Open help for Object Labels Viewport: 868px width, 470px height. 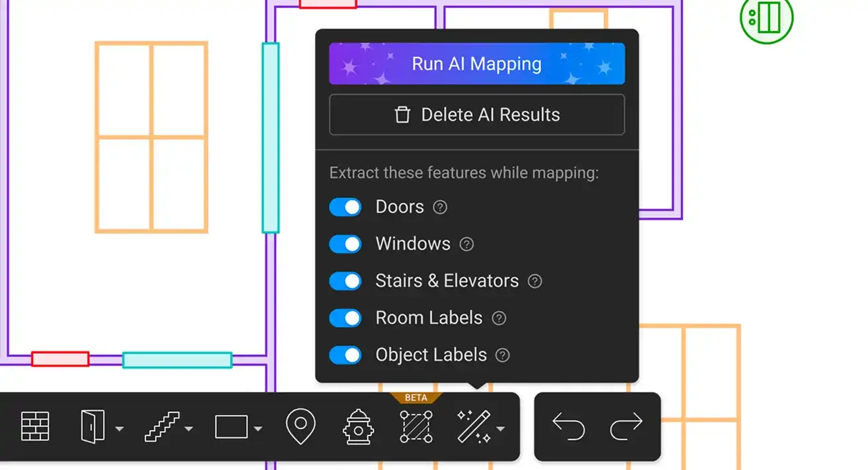pyautogui.click(x=503, y=355)
